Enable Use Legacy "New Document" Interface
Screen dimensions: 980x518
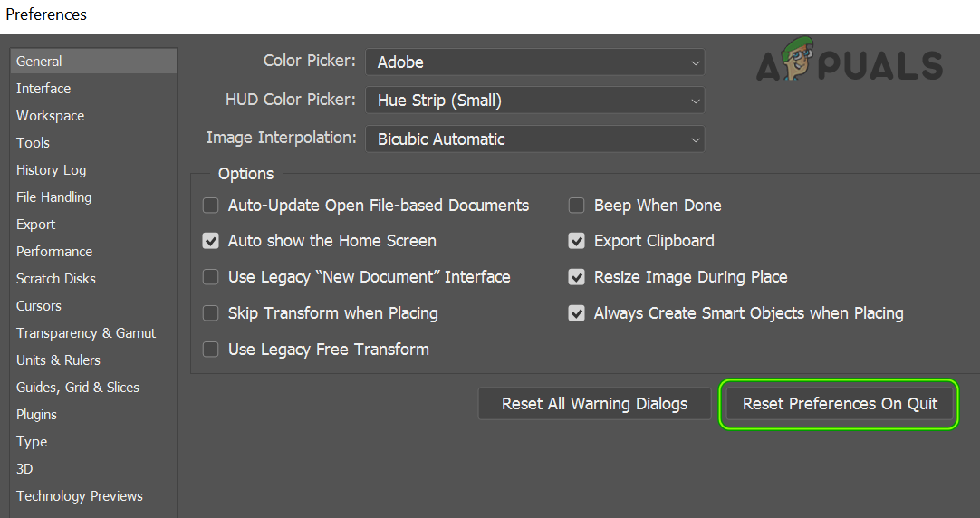(x=211, y=277)
